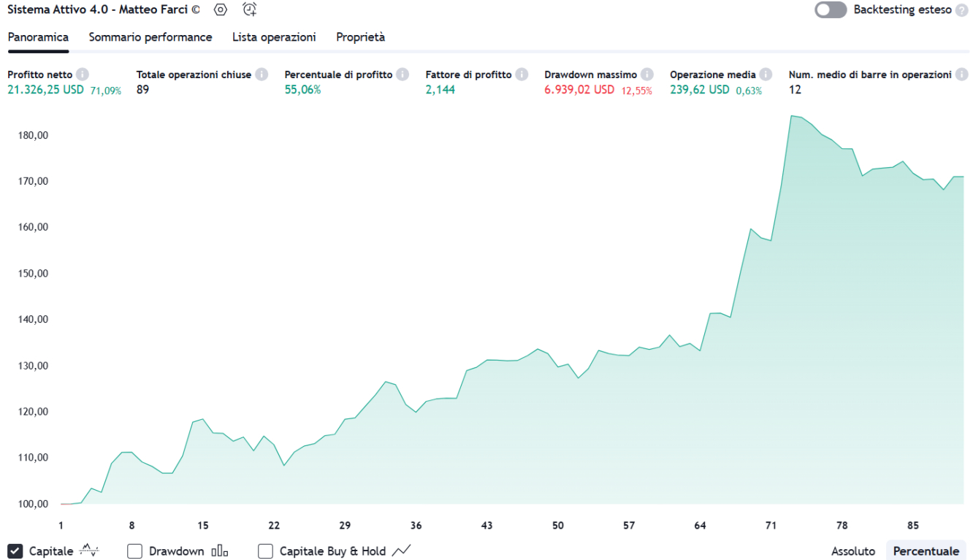The image size is (973, 560).
Task: Click the 12,55% drawdown percentage
Action: pyautogui.click(x=637, y=91)
